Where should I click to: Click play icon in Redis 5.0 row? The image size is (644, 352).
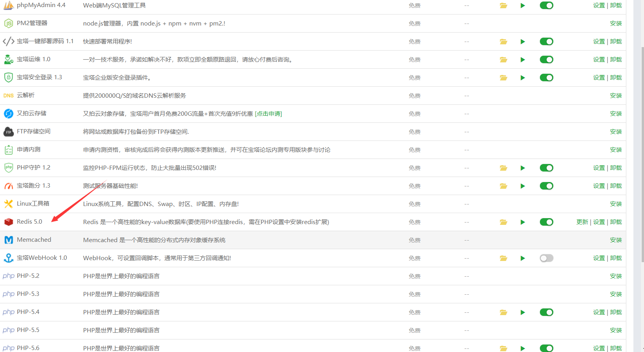point(523,222)
